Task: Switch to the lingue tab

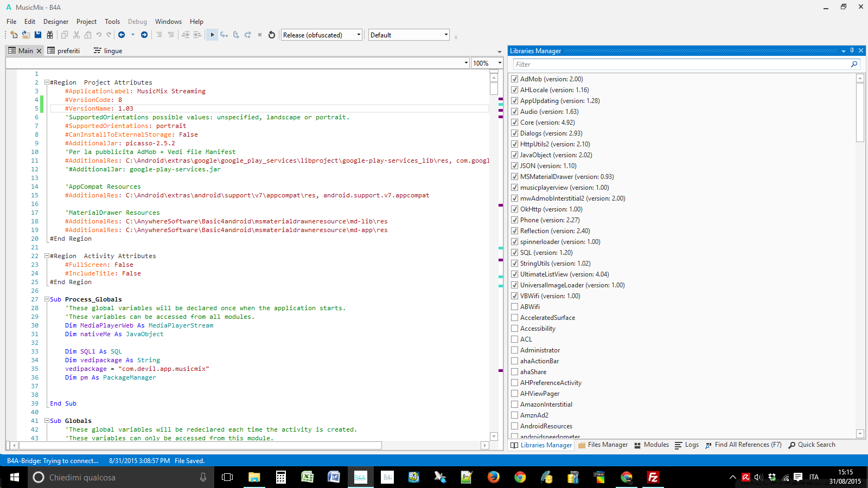Action: (x=108, y=51)
